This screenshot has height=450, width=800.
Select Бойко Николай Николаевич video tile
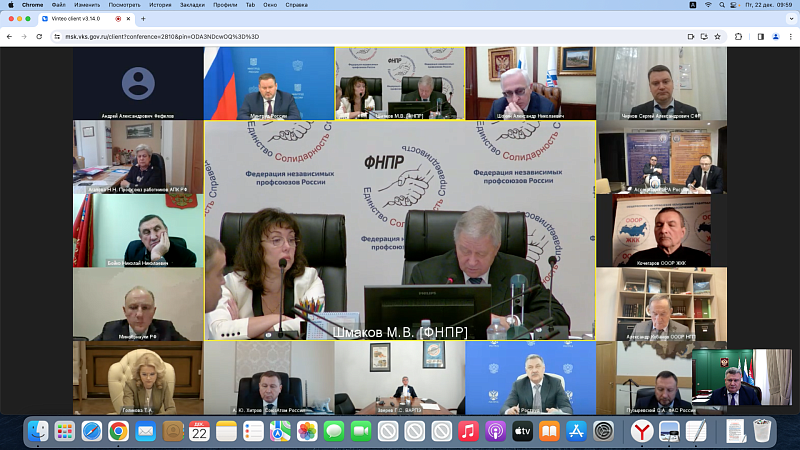[138, 231]
